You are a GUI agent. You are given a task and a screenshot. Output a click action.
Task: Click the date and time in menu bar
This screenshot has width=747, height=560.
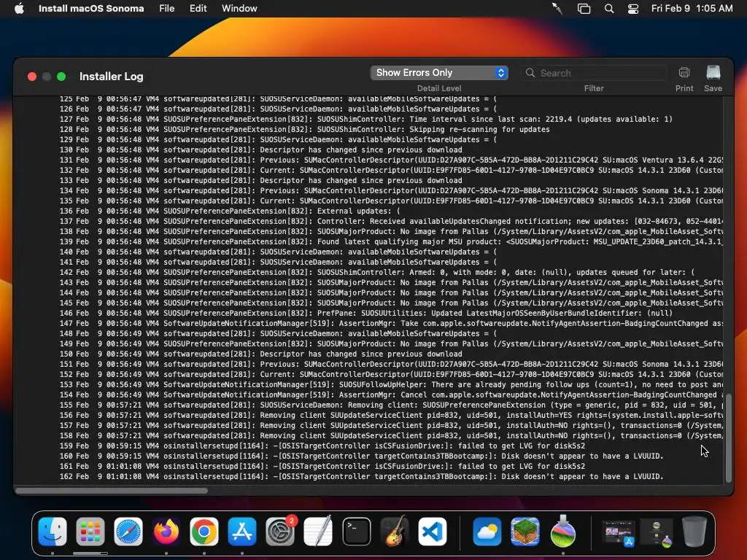pos(692,9)
